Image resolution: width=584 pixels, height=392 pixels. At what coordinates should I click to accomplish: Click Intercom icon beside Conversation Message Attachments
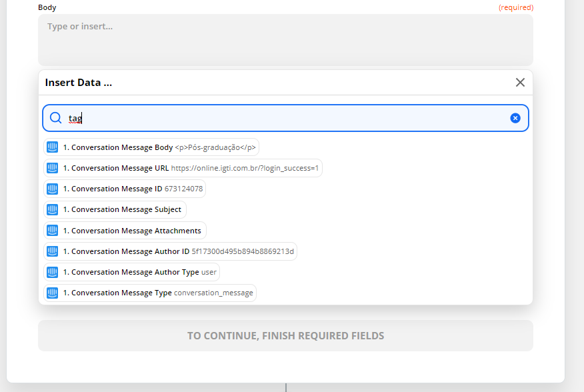[x=52, y=230]
